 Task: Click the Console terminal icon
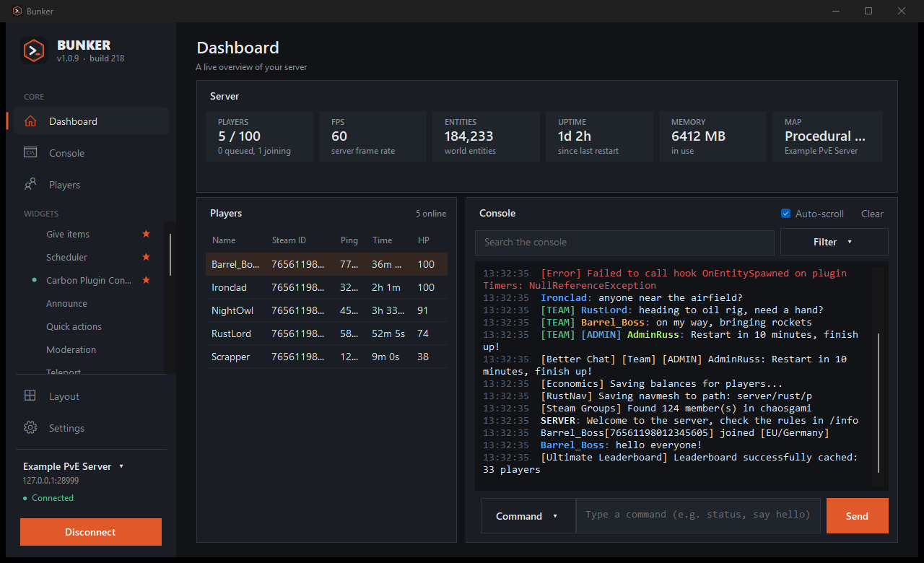[30, 153]
